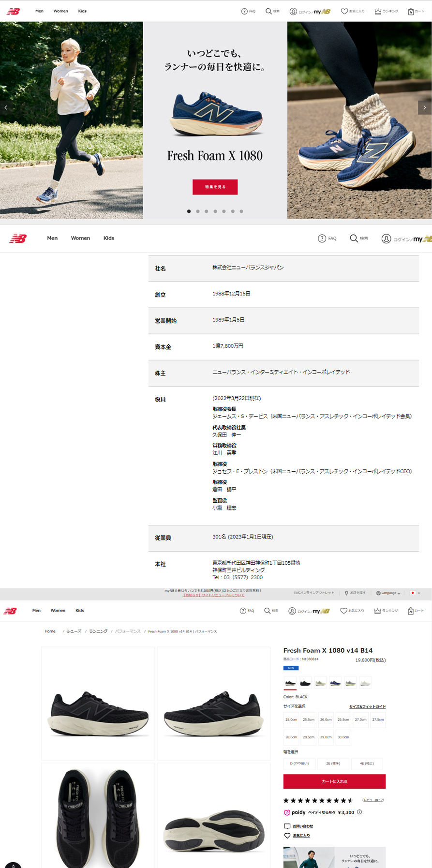Choose the 4E wide width option
The image size is (432, 868).
tap(366, 763)
